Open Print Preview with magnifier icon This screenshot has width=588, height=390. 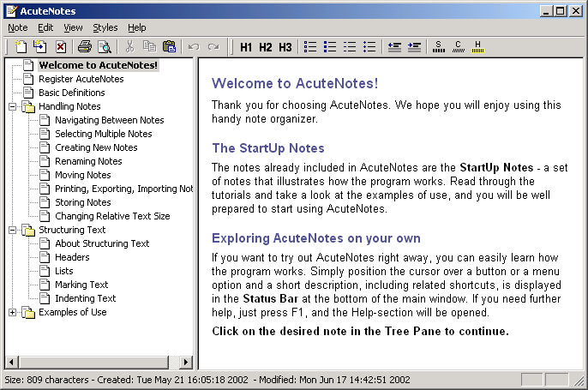point(105,47)
